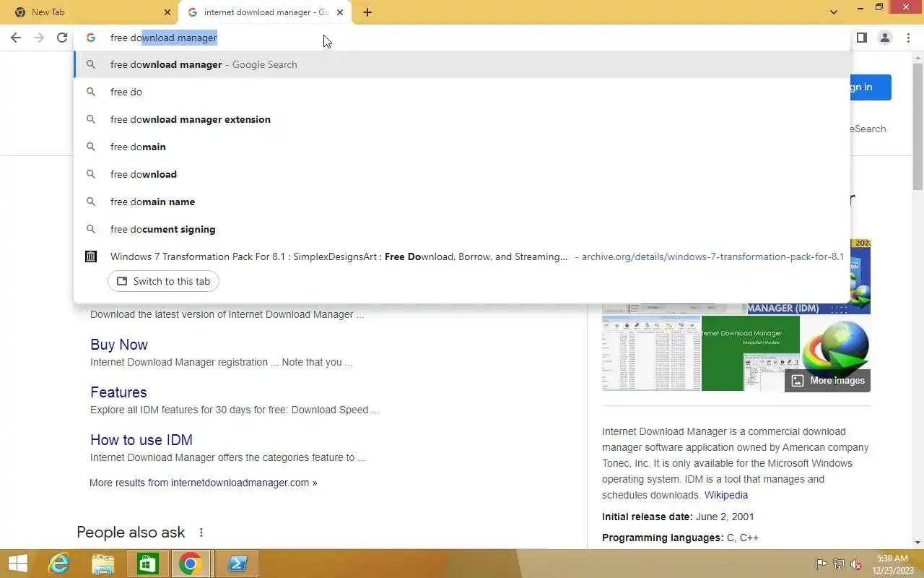Open the 'Buy Now' link
This screenshot has height=578, width=924.
tap(119, 345)
